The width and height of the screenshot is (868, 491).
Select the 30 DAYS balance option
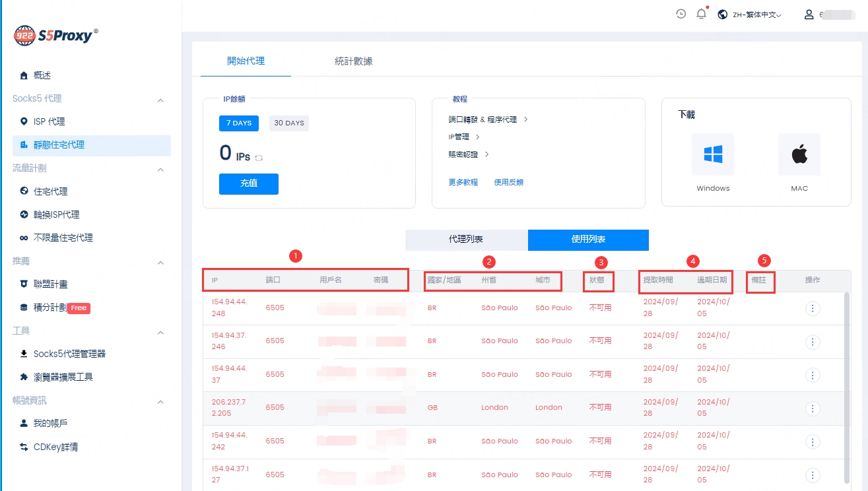[289, 123]
